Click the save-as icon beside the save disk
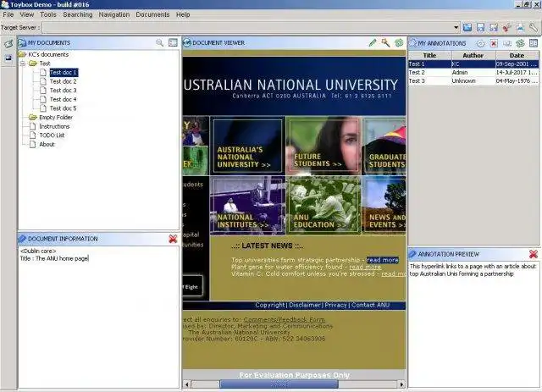Viewport: 542px width, 392px height. [x=494, y=27]
